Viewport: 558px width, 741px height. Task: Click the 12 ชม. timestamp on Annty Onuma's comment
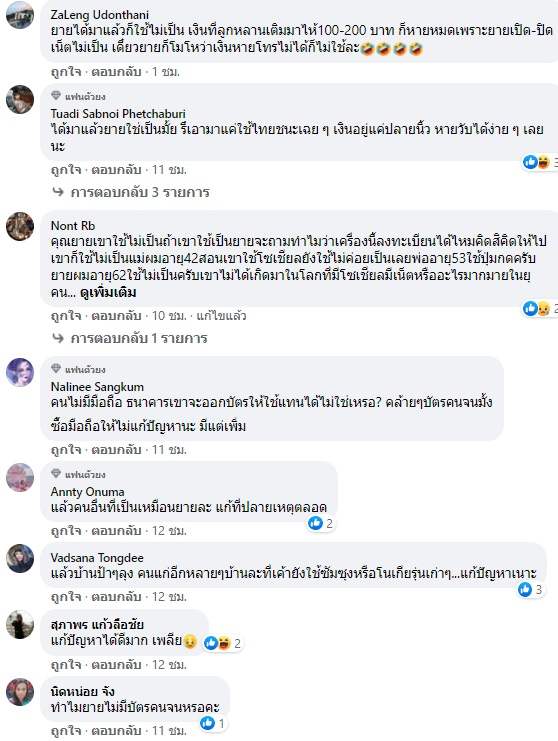(169, 530)
